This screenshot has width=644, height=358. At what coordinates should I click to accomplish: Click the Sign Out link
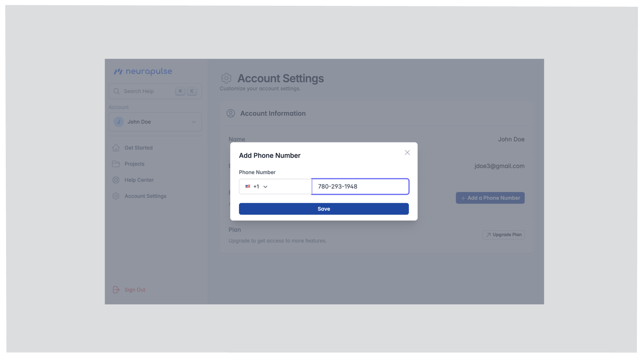(135, 290)
